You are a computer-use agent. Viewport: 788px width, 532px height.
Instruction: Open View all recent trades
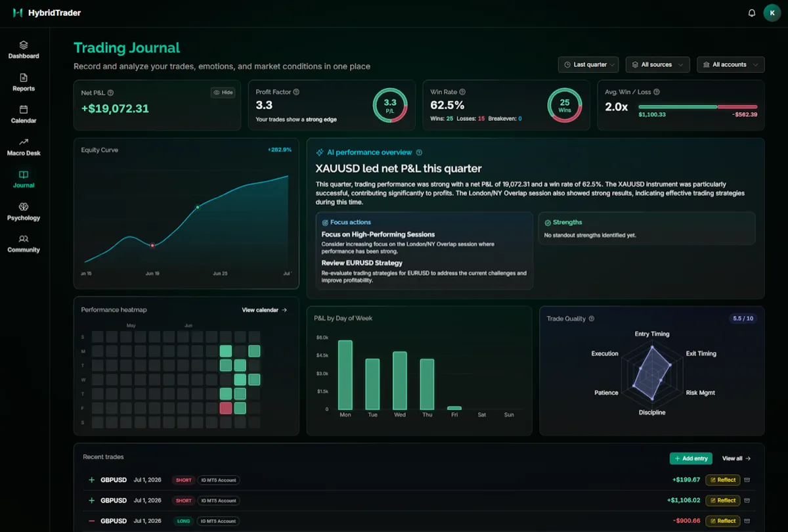pos(736,458)
